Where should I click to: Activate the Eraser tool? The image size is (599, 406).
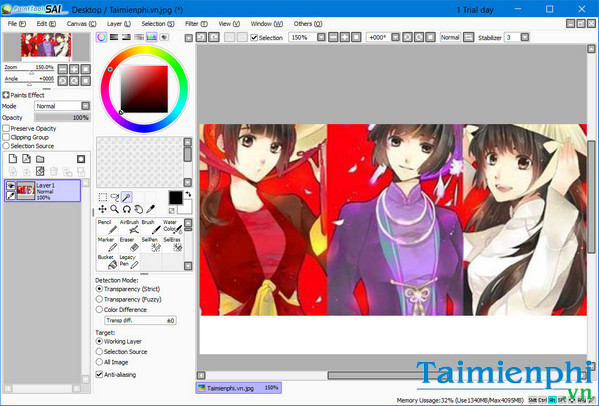click(130, 244)
